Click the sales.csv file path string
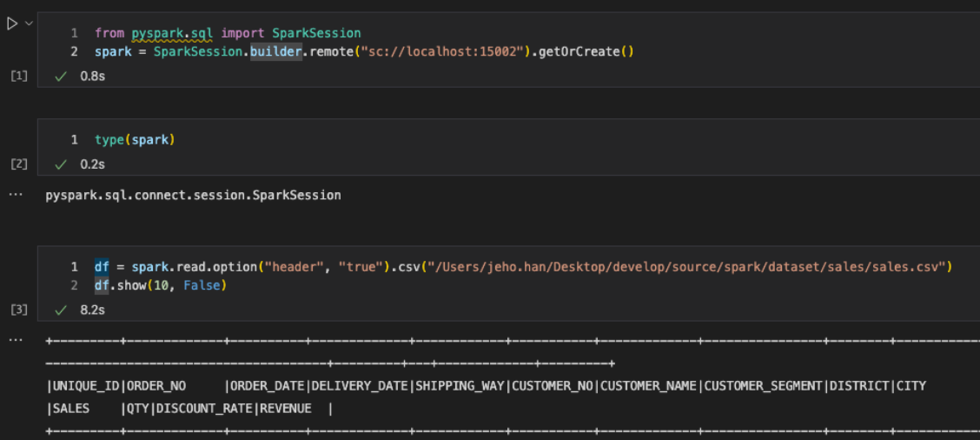 coord(685,267)
